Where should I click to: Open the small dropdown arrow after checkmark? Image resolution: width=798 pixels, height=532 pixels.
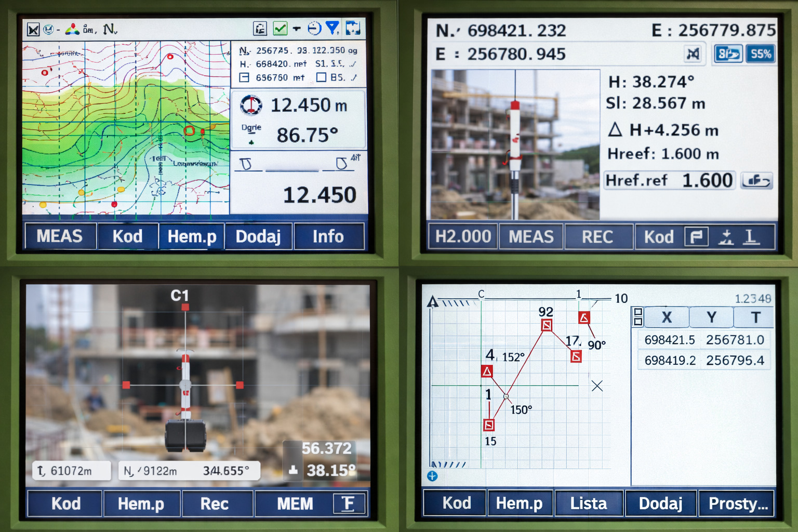click(x=297, y=29)
